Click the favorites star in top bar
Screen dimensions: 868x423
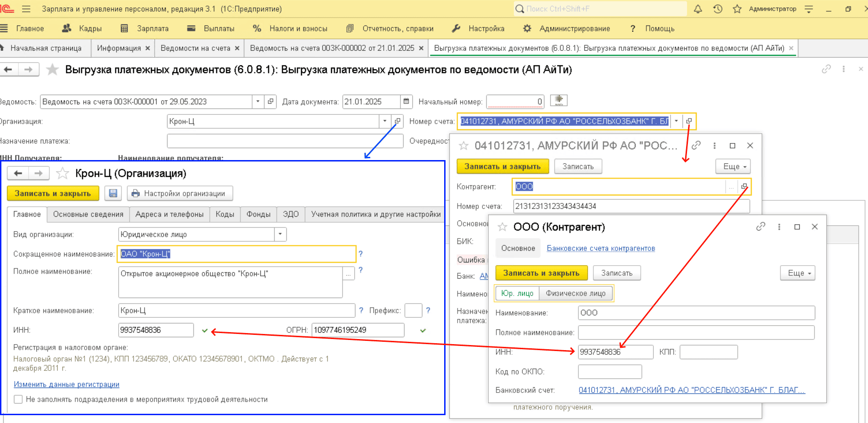click(737, 9)
